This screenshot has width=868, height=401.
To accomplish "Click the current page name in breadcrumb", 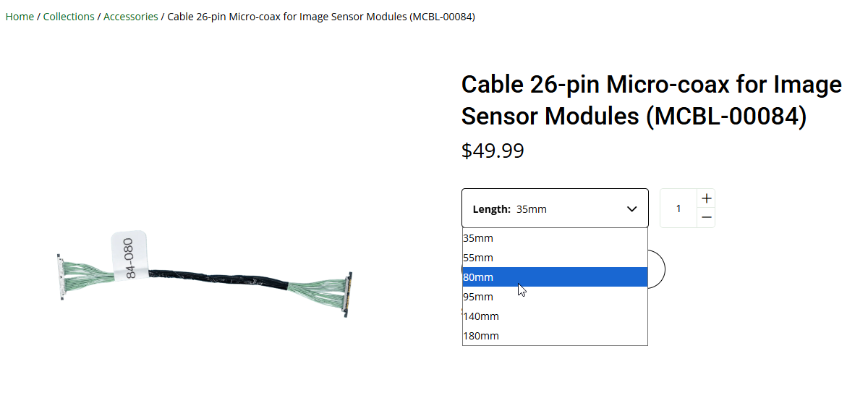I will tap(321, 17).
